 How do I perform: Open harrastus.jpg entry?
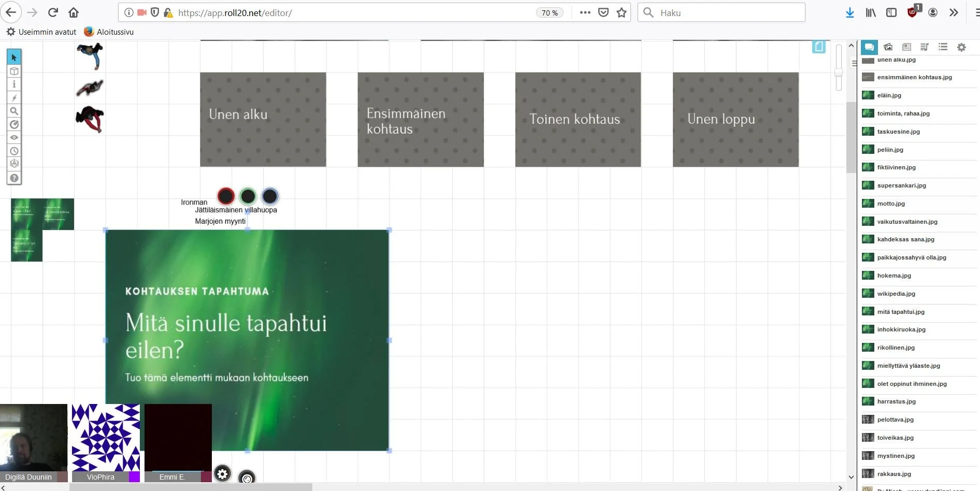pyautogui.click(x=918, y=401)
